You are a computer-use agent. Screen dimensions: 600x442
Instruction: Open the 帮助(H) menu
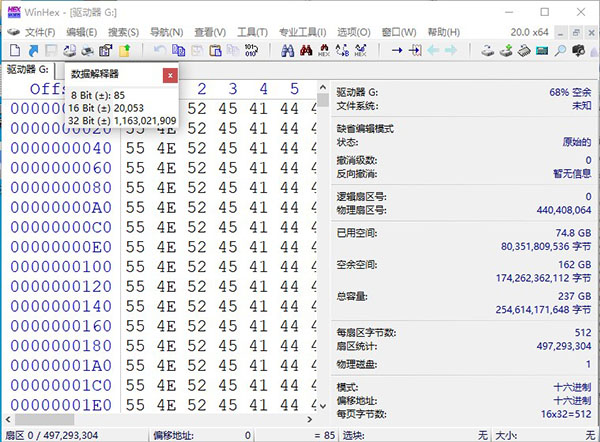coord(440,32)
